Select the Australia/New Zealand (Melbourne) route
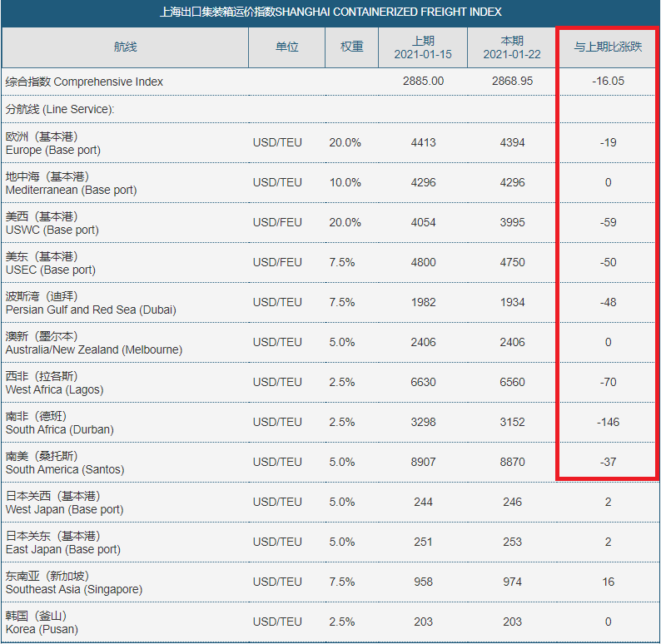The image size is (661, 644). [93, 343]
